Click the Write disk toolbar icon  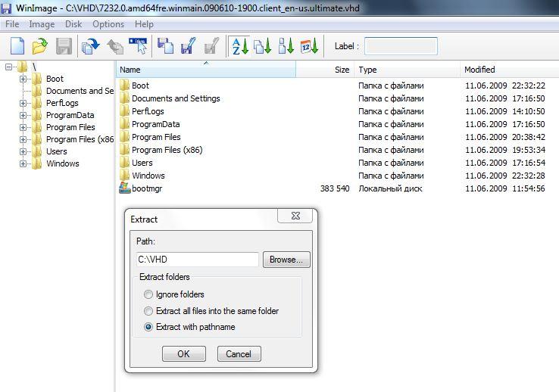tap(189, 46)
